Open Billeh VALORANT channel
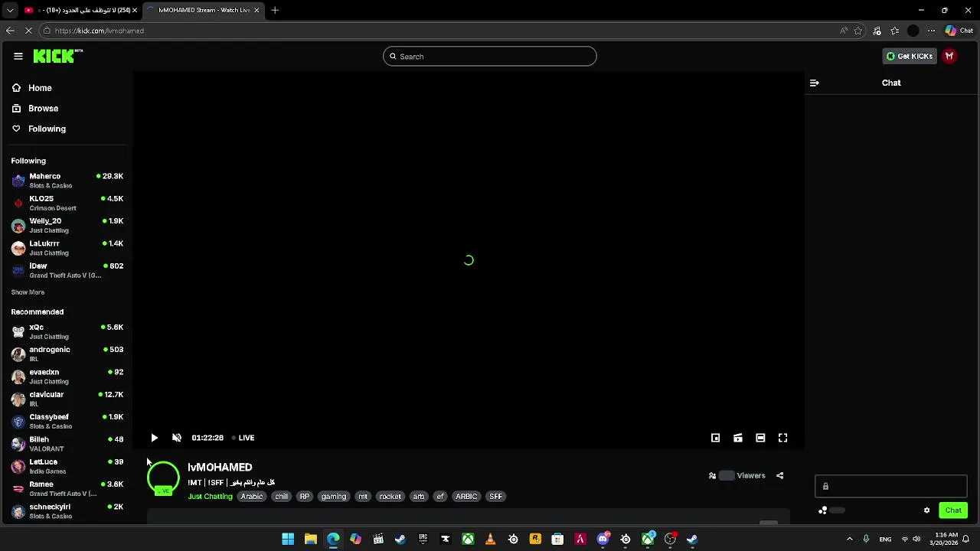 point(67,444)
